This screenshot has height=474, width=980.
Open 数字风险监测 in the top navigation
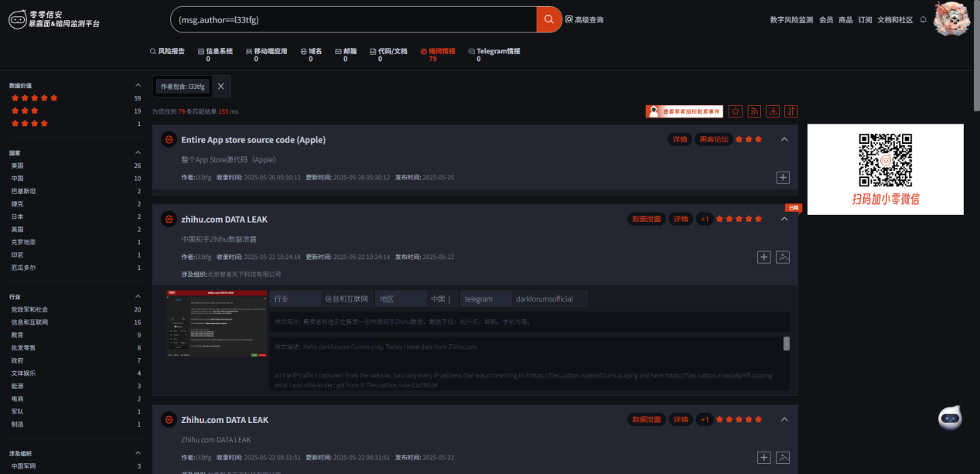(791, 20)
